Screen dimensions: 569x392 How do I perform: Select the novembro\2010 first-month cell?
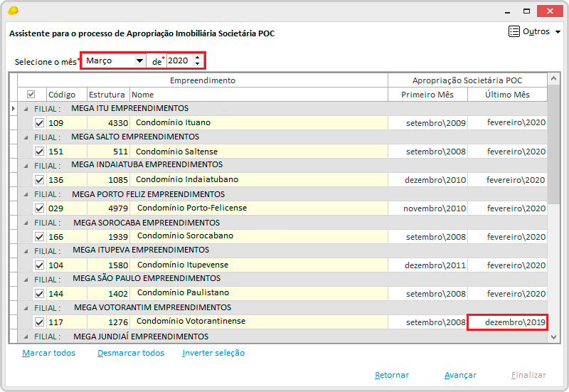pyautogui.click(x=427, y=208)
